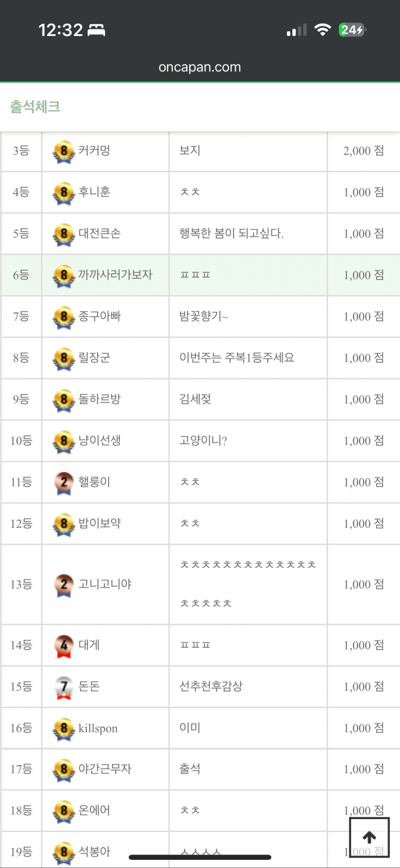Tap the scroll-to-top arrow button

click(x=369, y=837)
